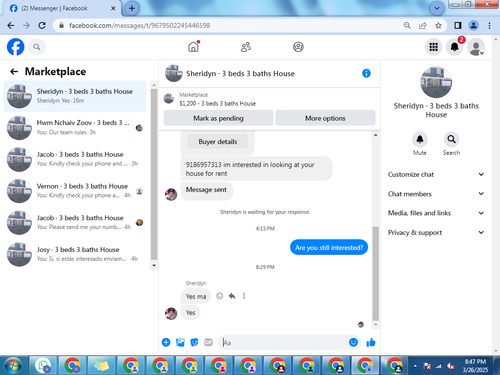The height and width of the screenshot is (375, 500).
Task: Open Chrome three-dot menu
Action: click(489, 25)
